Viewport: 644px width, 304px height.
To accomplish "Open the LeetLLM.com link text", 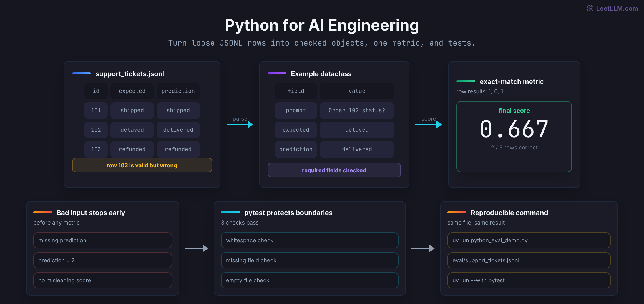I will [x=617, y=8].
